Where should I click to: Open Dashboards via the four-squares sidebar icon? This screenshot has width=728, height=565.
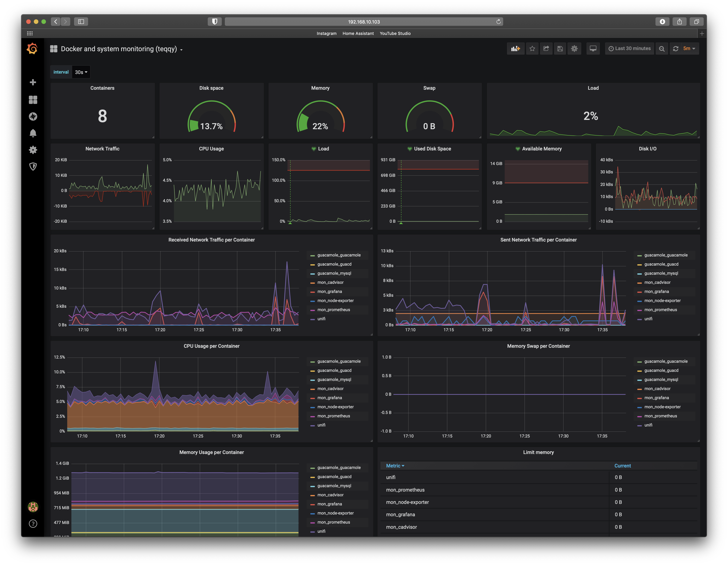33,100
